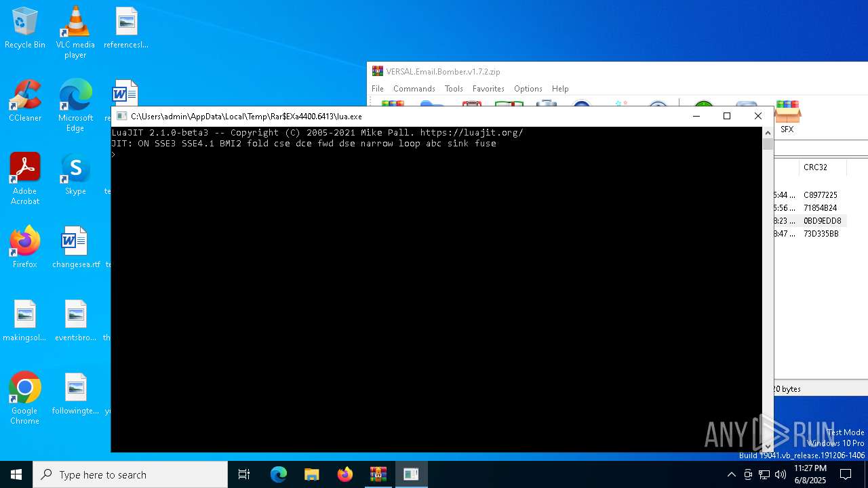Select the VLC media player desktop icon
Screen dimensions: 868x488
[75, 33]
